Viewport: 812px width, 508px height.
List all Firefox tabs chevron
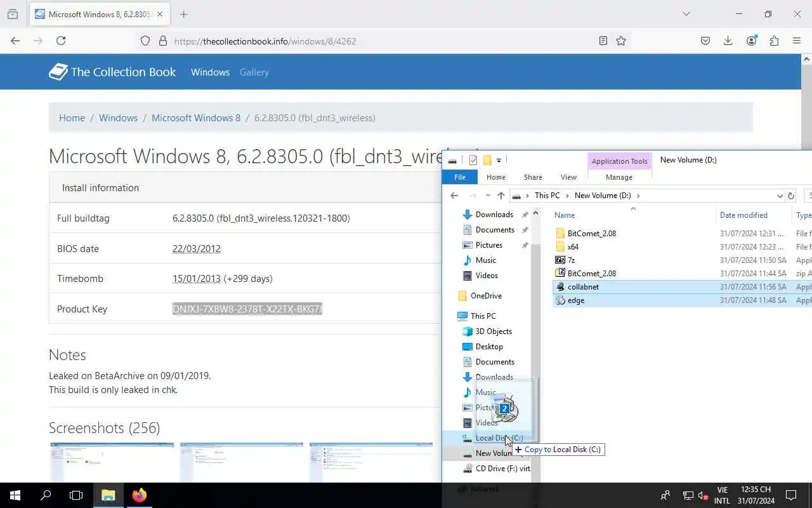pyautogui.click(x=686, y=14)
